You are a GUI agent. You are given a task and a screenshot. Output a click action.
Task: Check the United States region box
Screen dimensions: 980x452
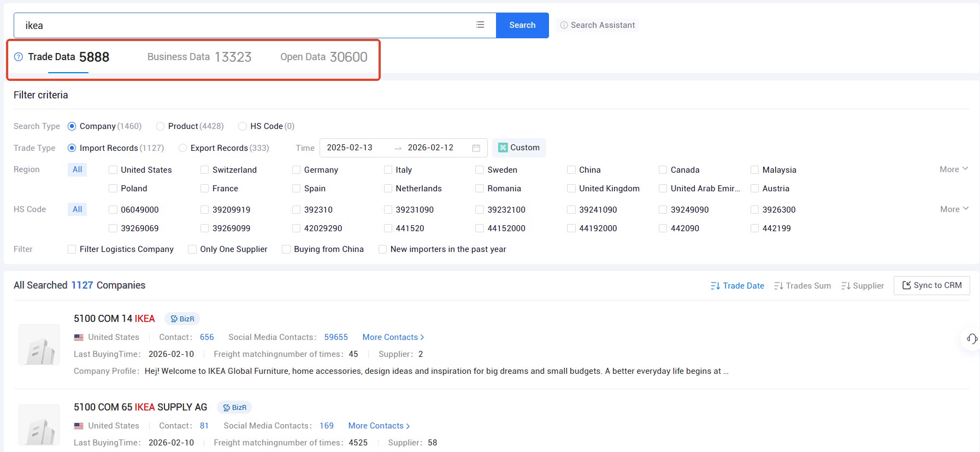(113, 170)
